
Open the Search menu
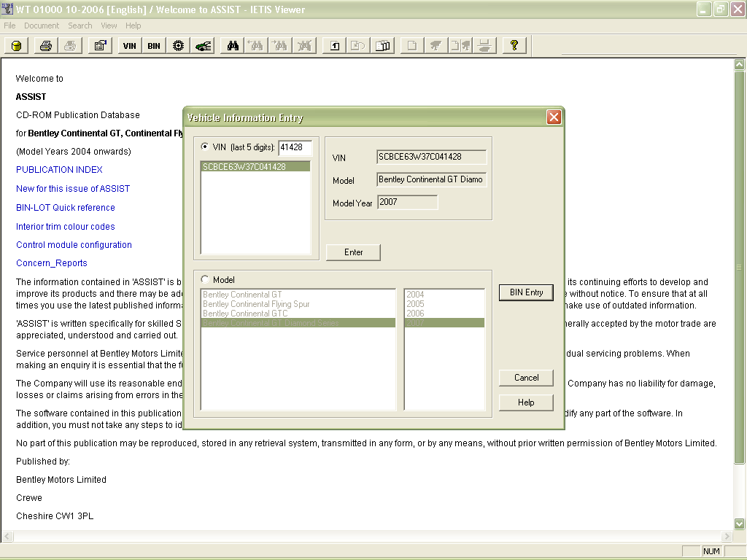point(80,26)
